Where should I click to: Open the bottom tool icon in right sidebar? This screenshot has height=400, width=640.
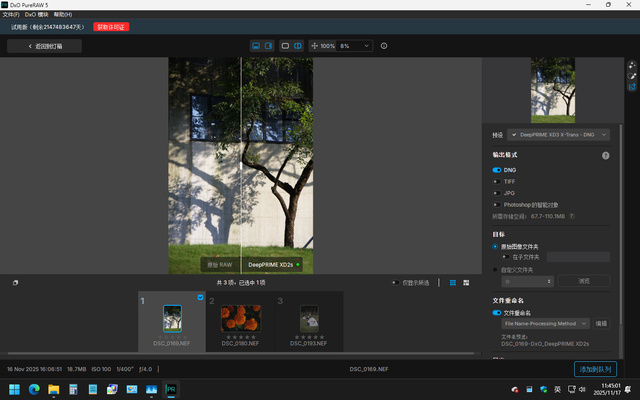coord(632,88)
